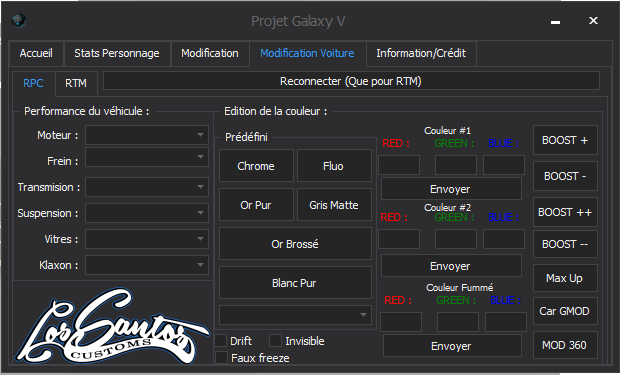The height and width of the screenshot is (375, 620).
Task: Expand the Klaxon dropdown
Action: pos(147,265)
